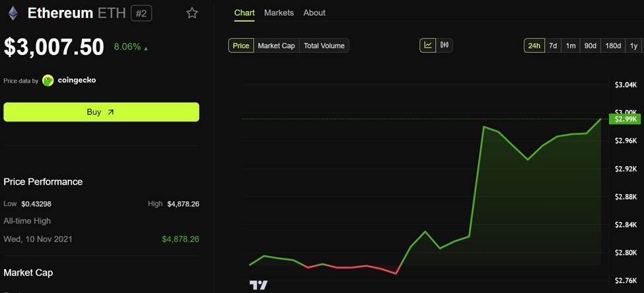Click the Ethereum diamond logo icon

(14, 13)
